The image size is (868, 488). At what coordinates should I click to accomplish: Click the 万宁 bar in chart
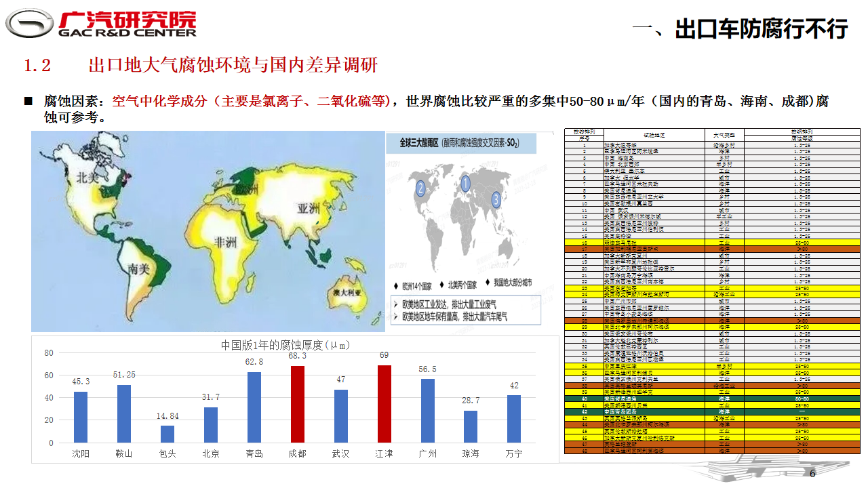click(514, 419)
